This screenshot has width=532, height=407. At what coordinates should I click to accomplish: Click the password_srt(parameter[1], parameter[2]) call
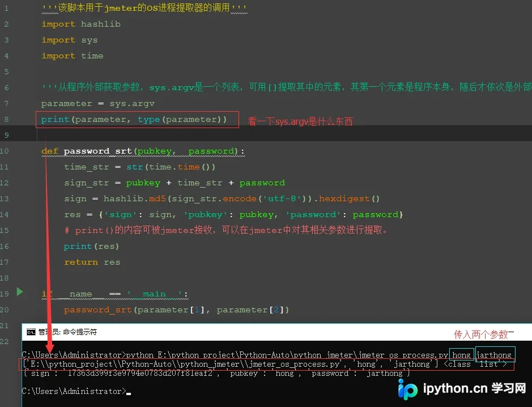pos(176,310)
